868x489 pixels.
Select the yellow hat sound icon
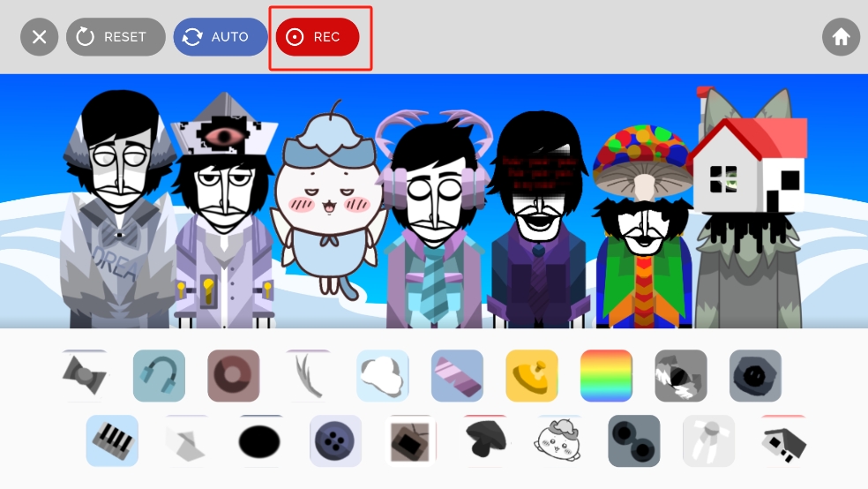[x=532, y=375]
